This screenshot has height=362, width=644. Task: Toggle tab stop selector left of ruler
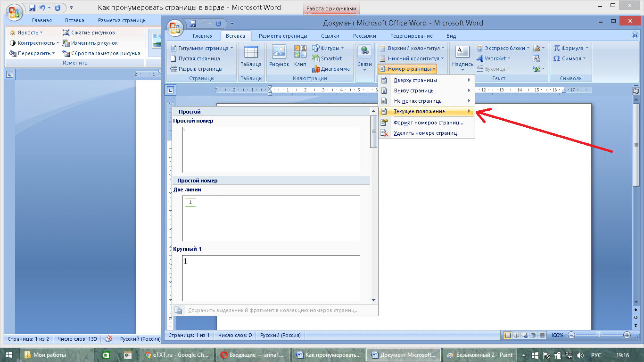click(171, 90)
